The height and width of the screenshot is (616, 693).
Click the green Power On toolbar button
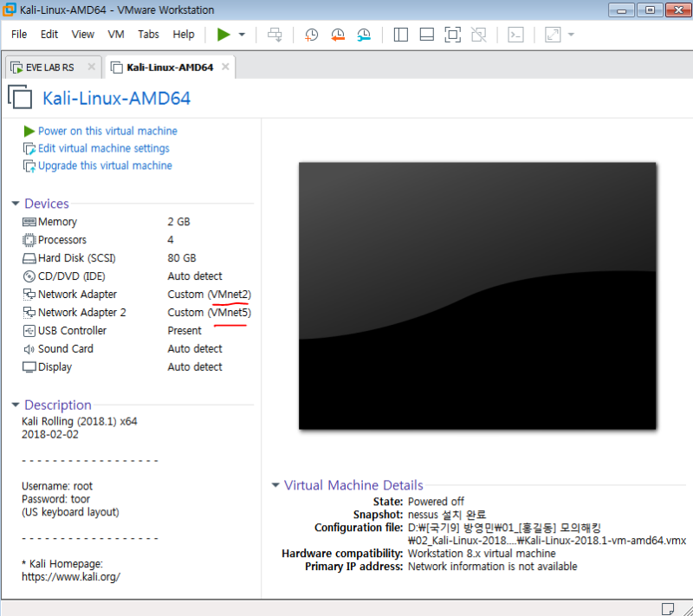[223, 35]
